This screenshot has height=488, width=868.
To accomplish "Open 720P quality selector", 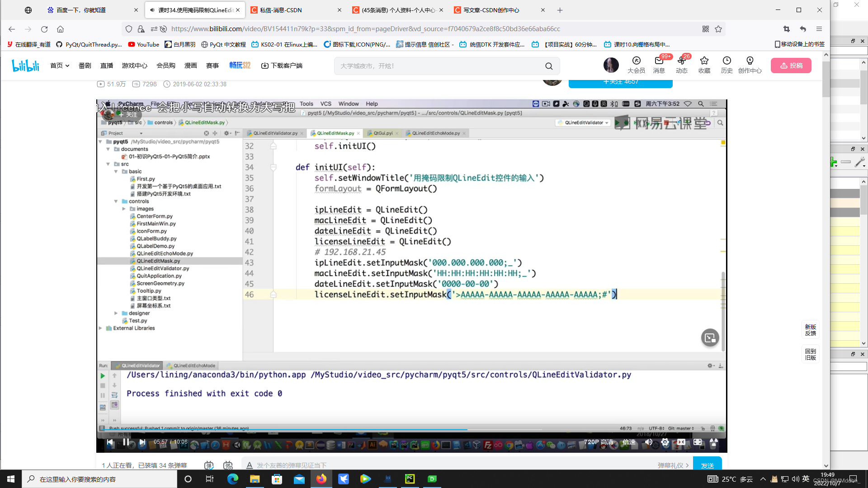I will (598, 442).
